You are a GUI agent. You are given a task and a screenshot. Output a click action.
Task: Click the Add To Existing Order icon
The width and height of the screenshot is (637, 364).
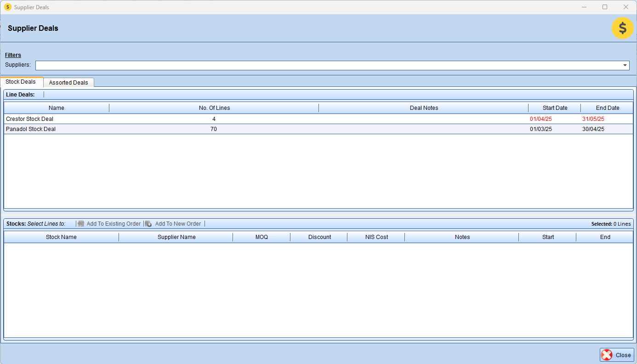coord(81,224)
